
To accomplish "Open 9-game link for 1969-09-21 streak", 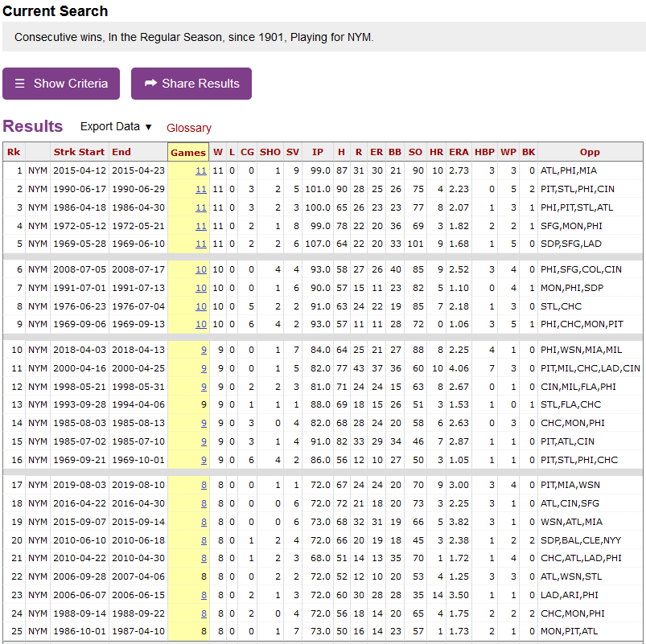I will tap(204, 460).
